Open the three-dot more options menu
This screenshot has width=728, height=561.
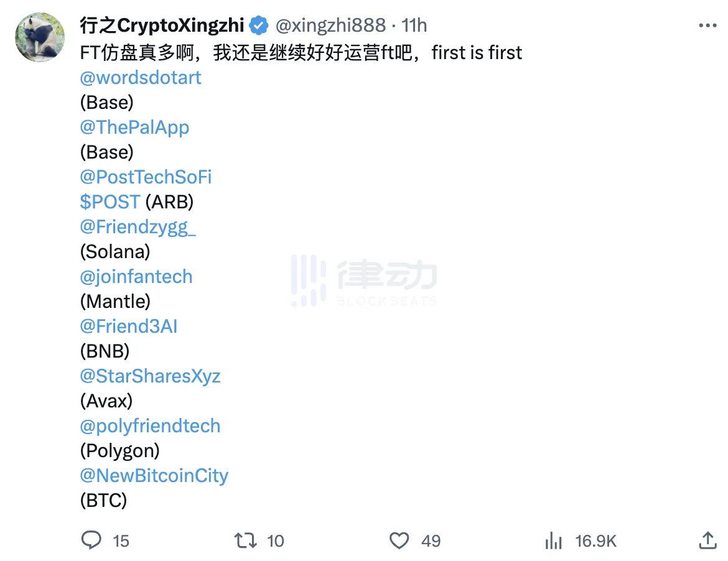707,25
